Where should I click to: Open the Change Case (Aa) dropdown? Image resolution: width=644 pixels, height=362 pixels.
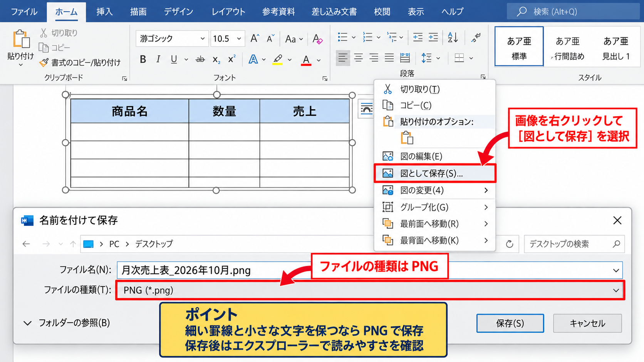point(294,39)
